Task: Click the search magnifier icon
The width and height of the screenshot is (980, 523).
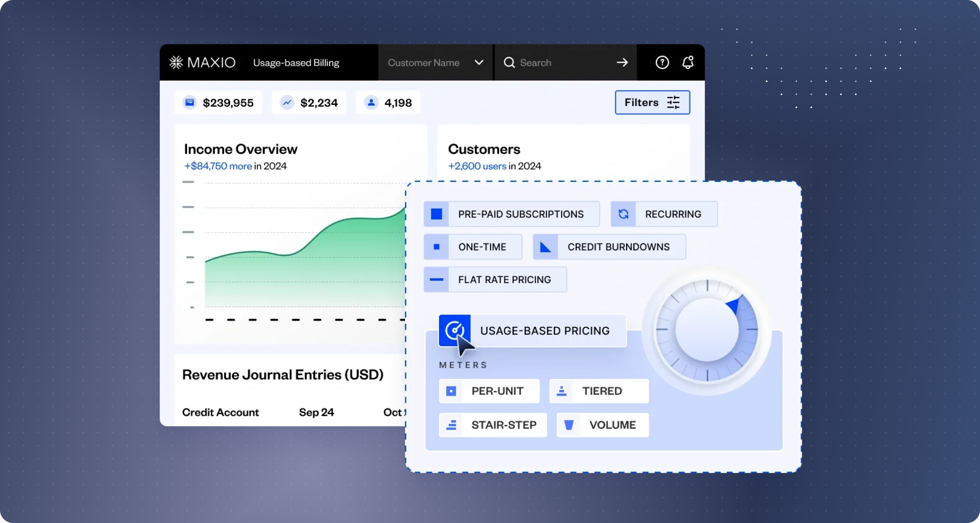Action: (x=509, y=62)
